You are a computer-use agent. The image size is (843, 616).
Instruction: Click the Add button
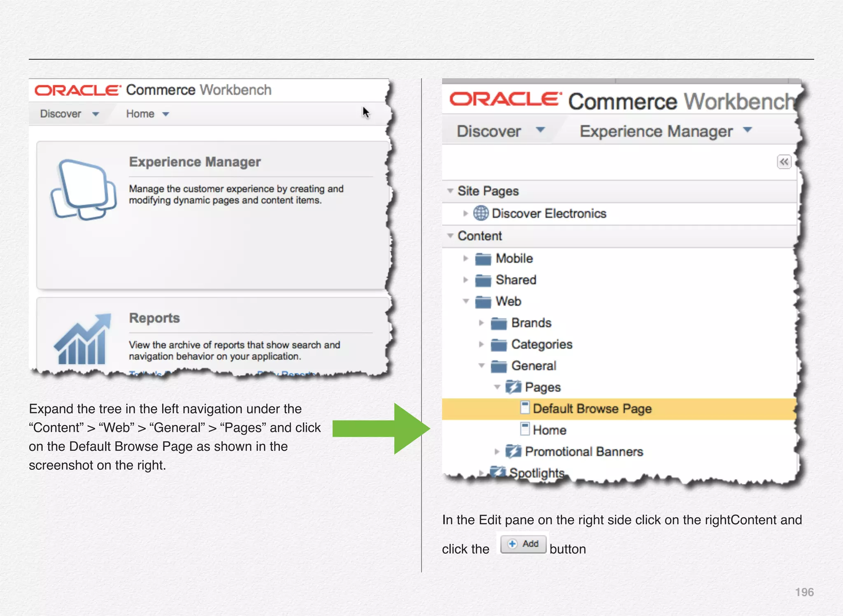point(523,544)
